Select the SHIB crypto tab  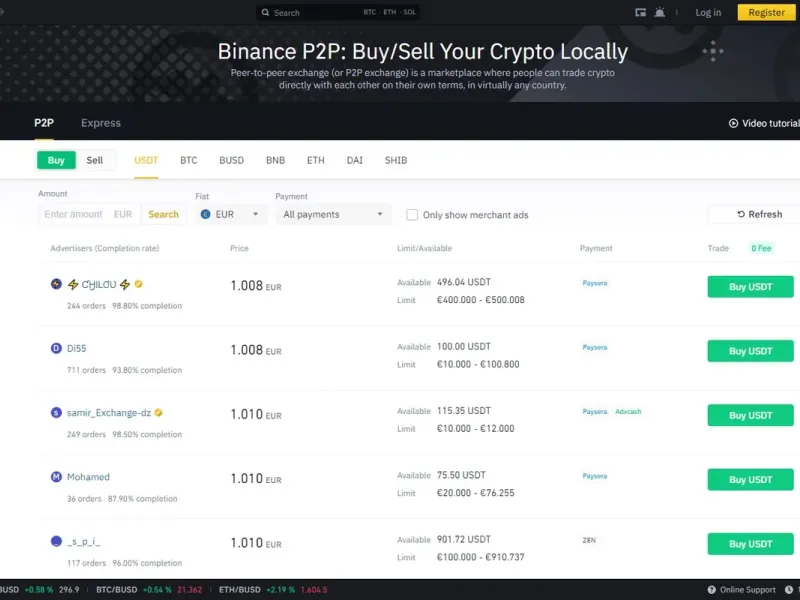(395, 160)
